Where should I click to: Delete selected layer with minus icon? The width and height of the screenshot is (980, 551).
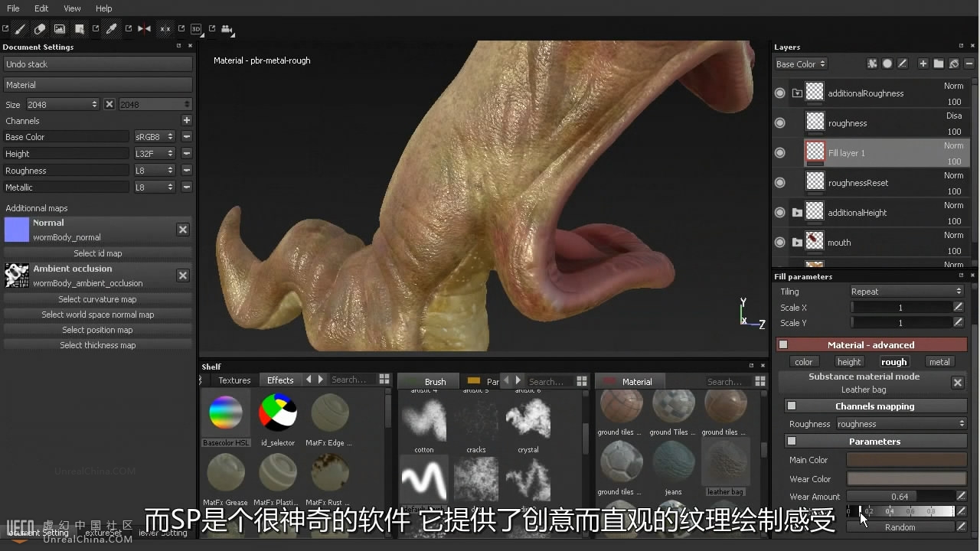[x=969, y=64]
